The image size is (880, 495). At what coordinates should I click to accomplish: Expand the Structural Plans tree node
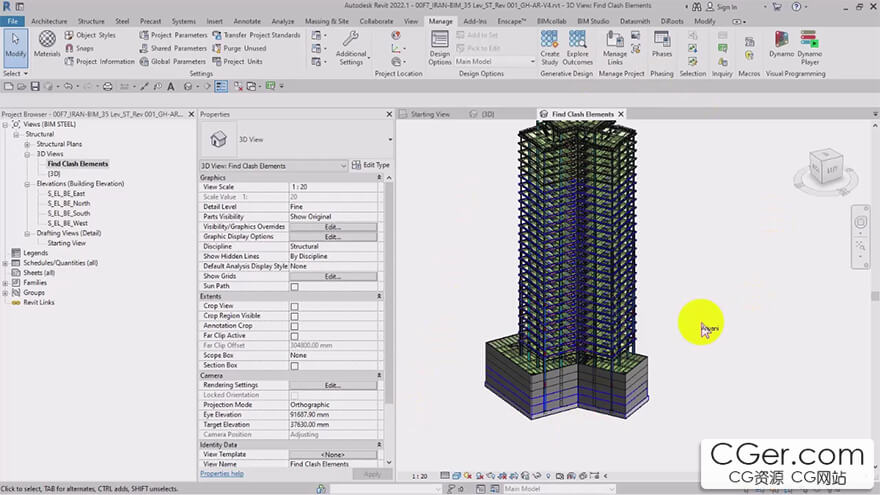[x=27, y=144]
